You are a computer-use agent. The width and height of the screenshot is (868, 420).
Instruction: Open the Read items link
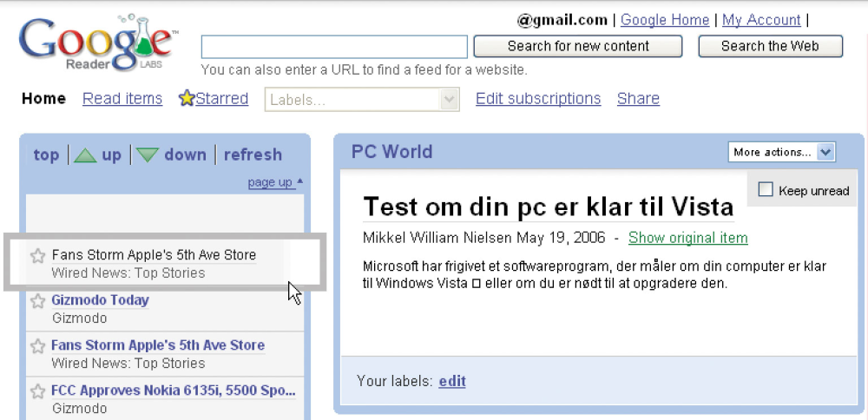click(x=122, y=99)
